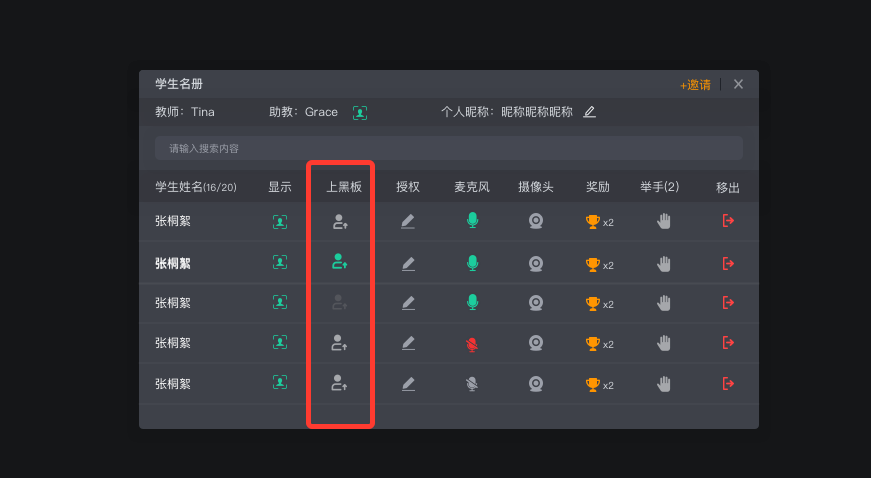Focus the 请输入搜索内容 search field
This screenshot has height=478, width=871.
449,148
